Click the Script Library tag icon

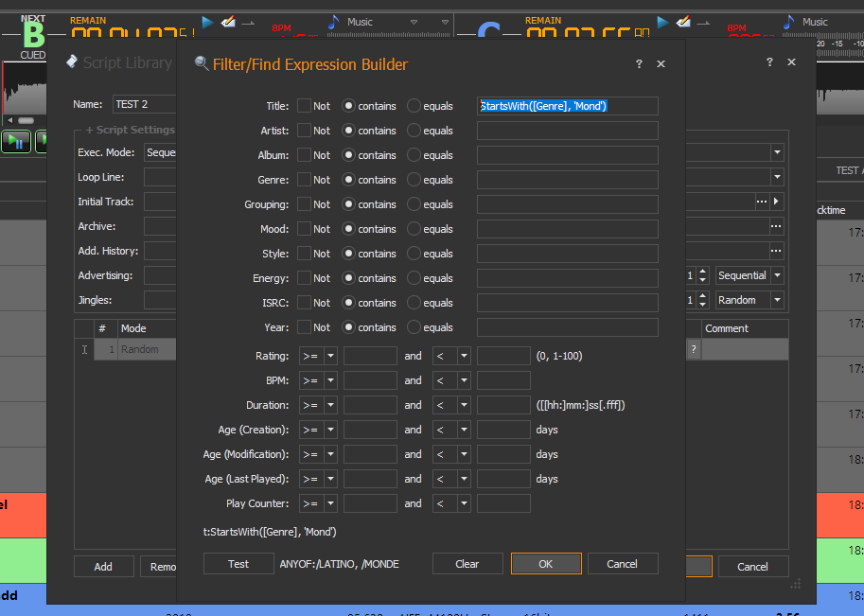pos(71,62)
